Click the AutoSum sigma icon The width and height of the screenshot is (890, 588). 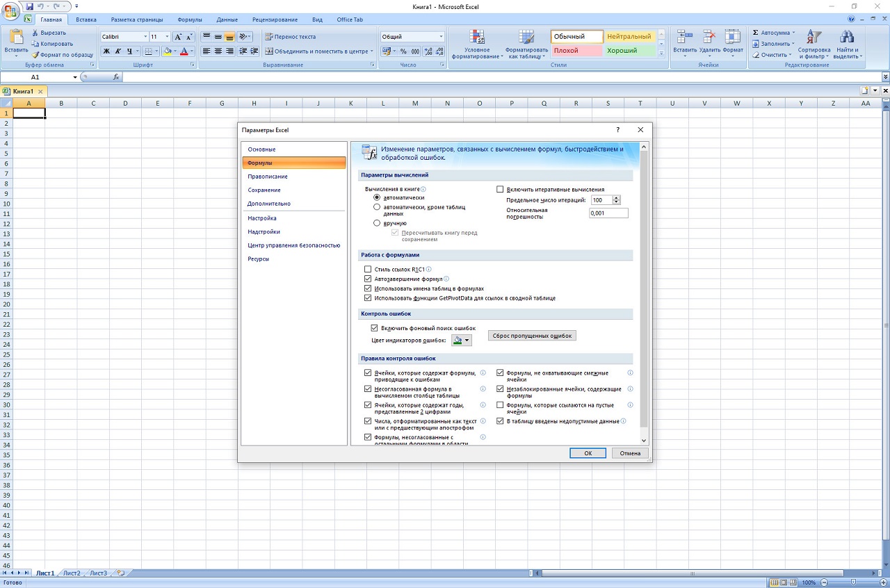click(756, 33)
